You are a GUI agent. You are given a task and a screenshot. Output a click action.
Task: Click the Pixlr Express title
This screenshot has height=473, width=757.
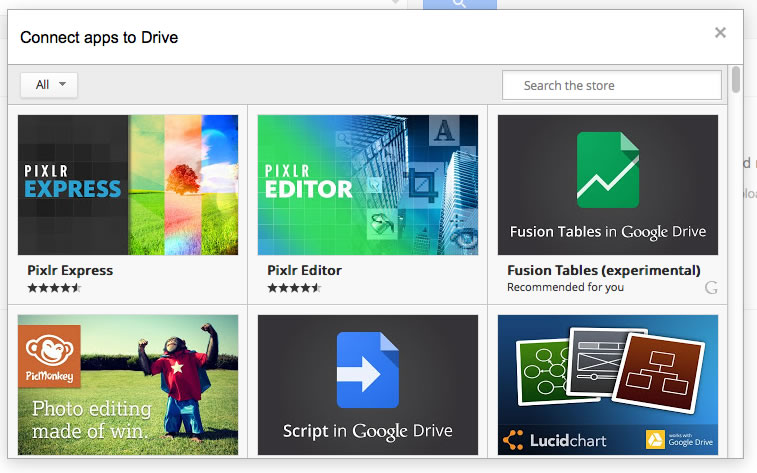tap(70, 270)
